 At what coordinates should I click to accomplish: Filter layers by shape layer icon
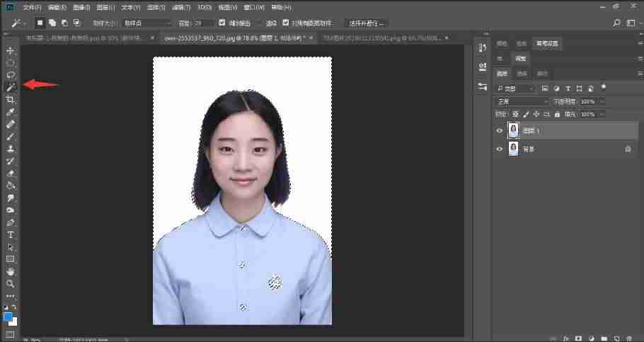tap(580, 89)
